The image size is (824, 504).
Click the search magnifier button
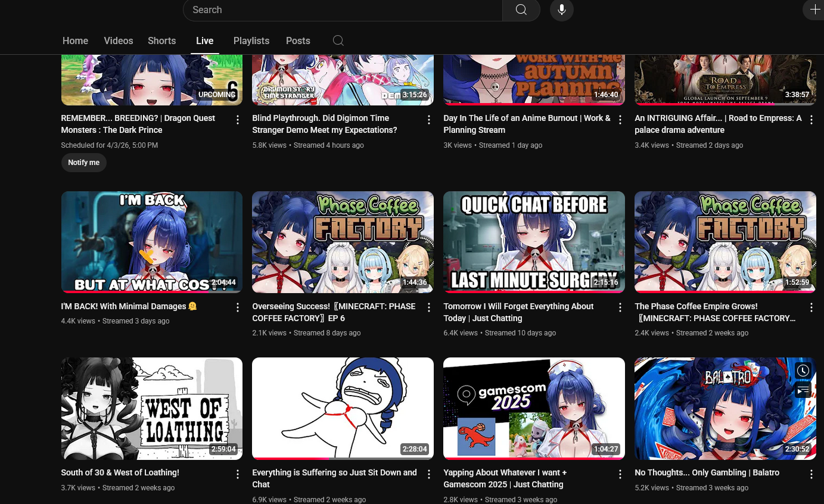(x=521, y=10)
